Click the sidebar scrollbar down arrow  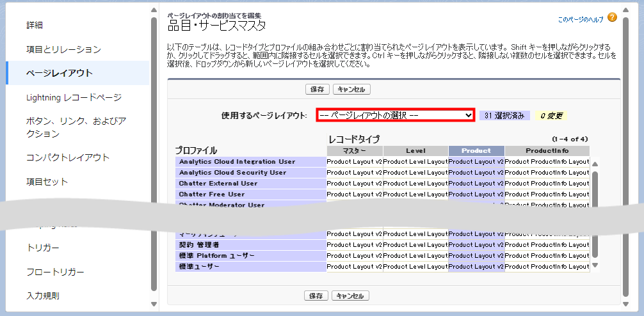click(154, 304)
